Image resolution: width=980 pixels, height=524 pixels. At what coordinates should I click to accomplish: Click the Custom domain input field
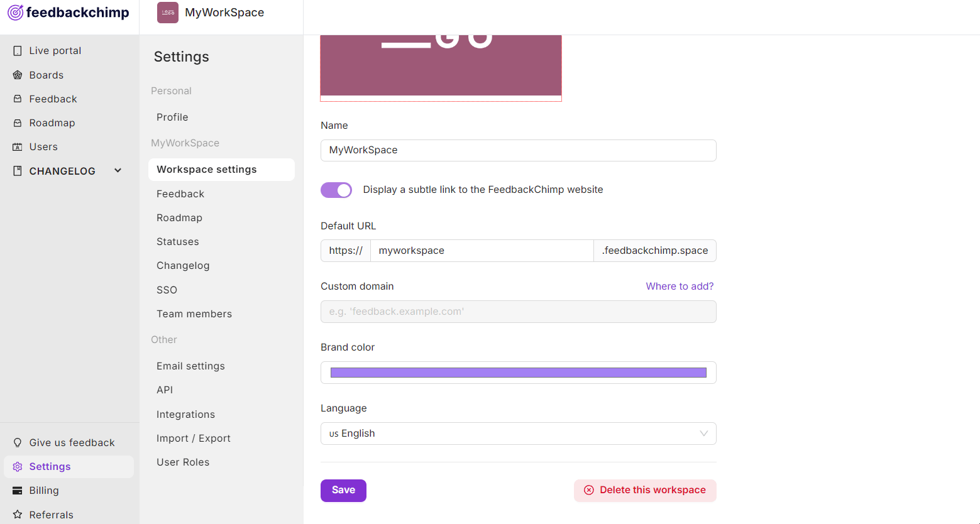pyautogui.click(x=519, y=312)
